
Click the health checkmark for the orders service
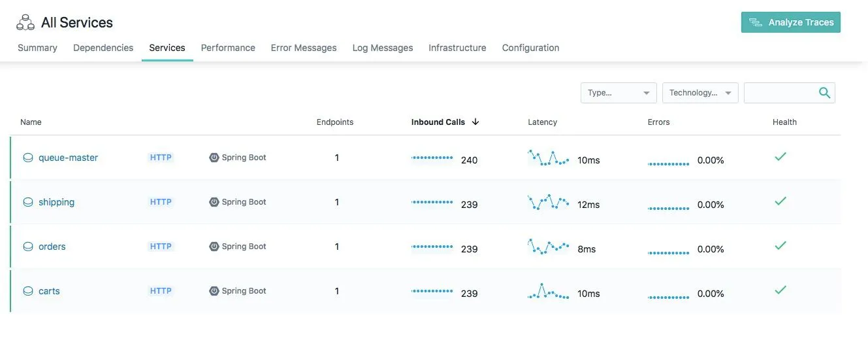tap(780, 246)
